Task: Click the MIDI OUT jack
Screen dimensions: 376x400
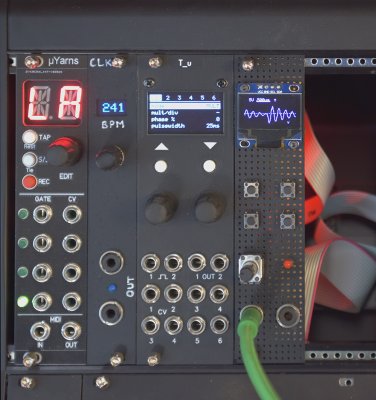Action: pyautogui.click(x=71, y=331)
